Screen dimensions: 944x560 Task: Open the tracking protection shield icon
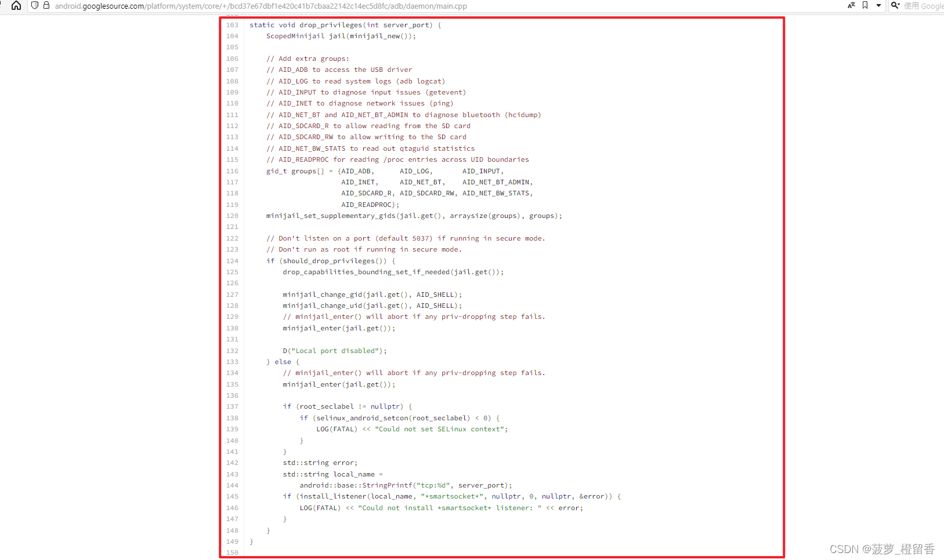pyautogui.click(x=35, y=5)
